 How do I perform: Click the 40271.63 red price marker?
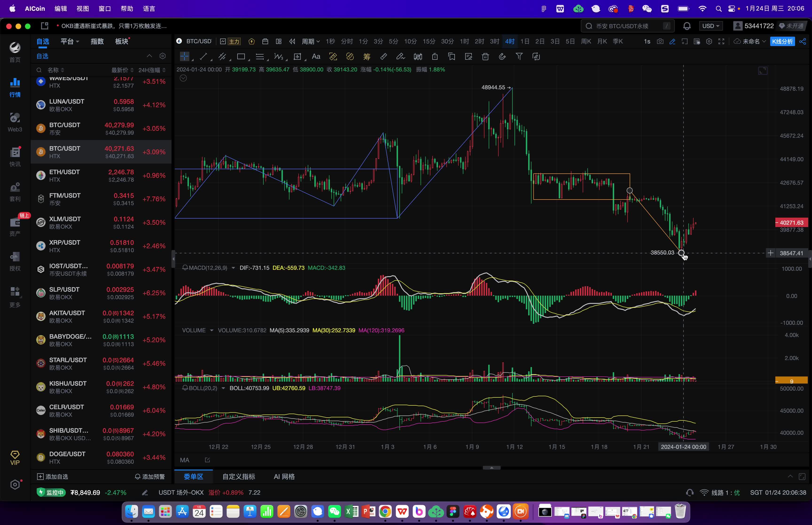click(791, 223)
